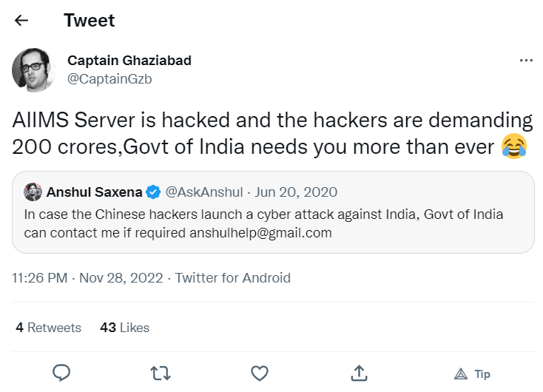Screen dimensions: 543x392
Task: Click the Captain Ghaziabad display name
Action: tap(129, 61)
